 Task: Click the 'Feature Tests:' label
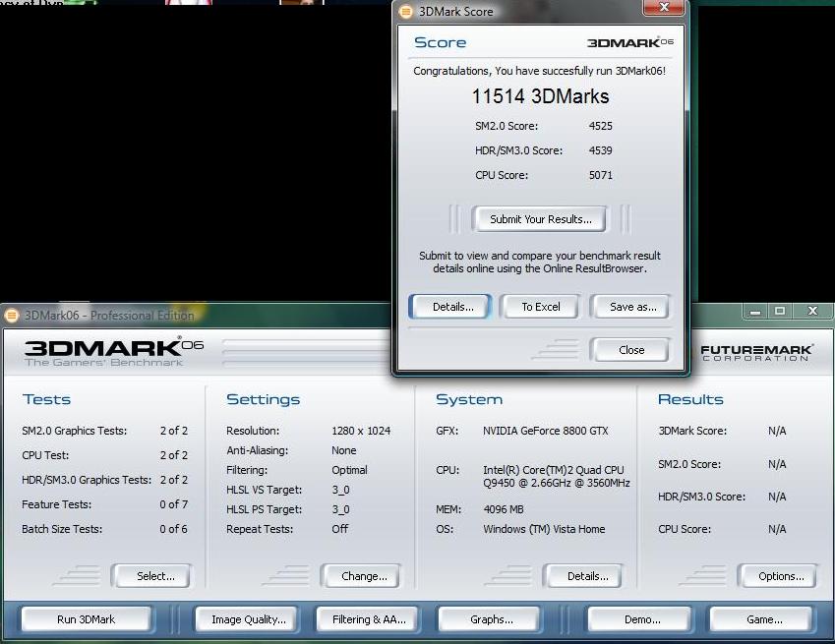[56, 504]
